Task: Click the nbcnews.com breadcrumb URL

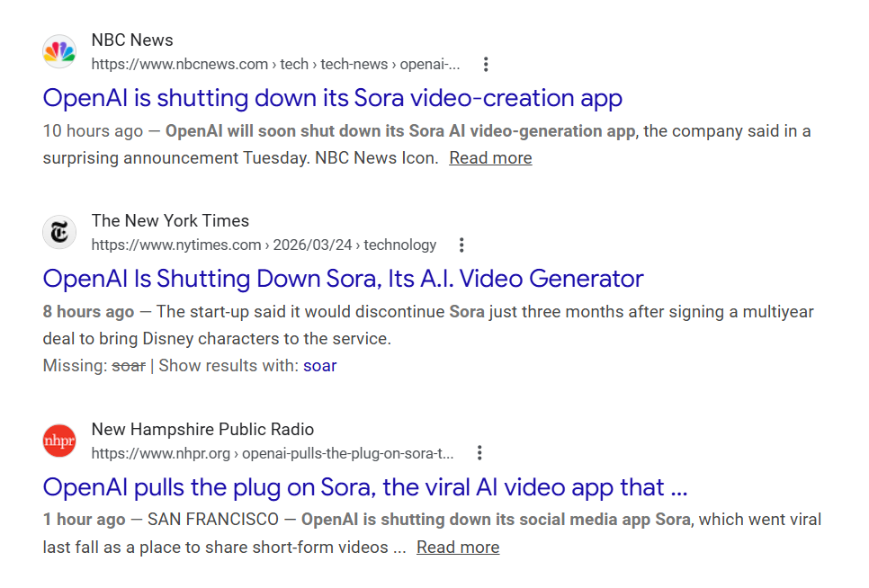Action: point(275,65)
